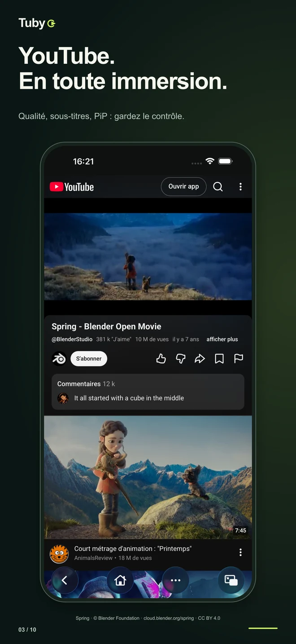
Task: Enable picture-in-picture mode
Action: click(231, 580)
